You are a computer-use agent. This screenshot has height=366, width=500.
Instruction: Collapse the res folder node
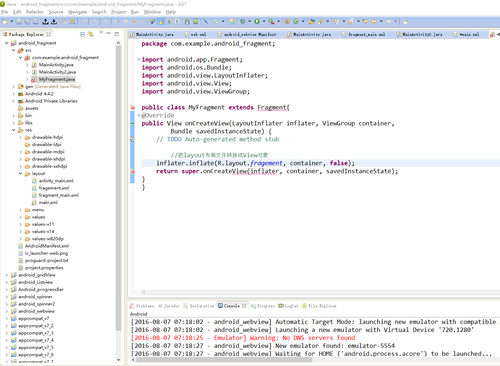click(x=14, y=130)
